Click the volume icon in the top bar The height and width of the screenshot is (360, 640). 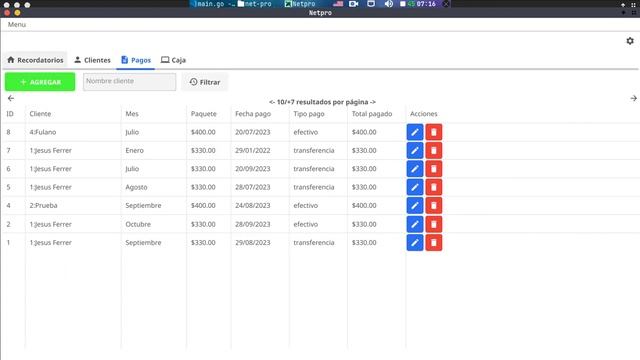389,4
